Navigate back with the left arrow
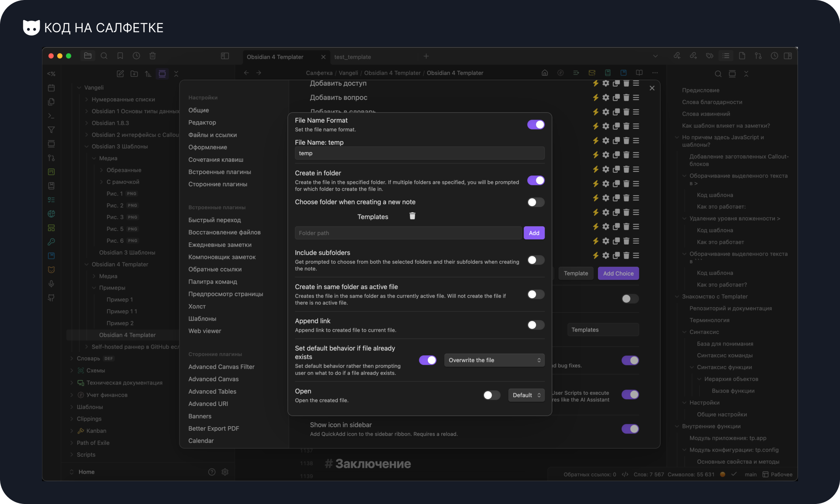The image size is (840, 504). 246,73
